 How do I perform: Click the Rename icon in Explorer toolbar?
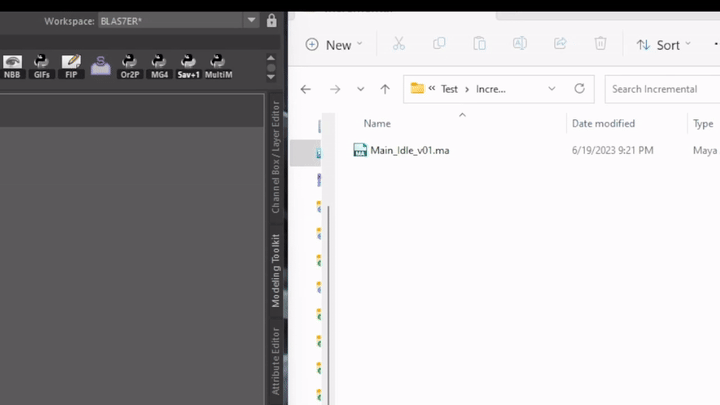(x=519, y=44)
